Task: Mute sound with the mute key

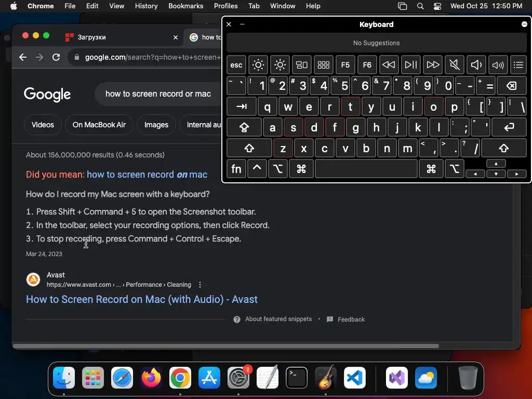Action: [454, 65]
